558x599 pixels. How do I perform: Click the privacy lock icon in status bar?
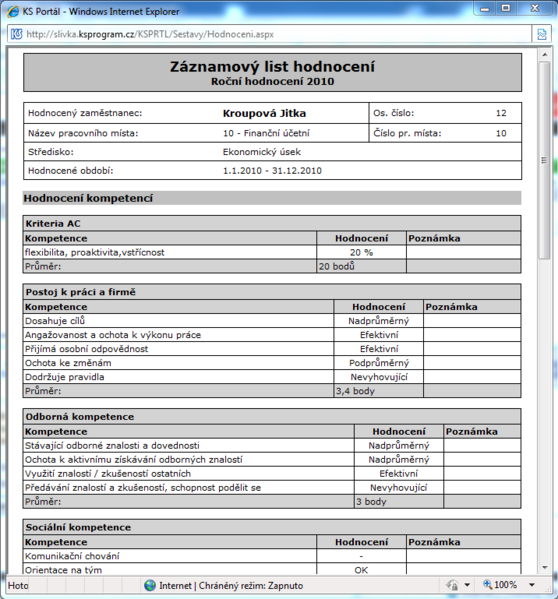click(453, 585)
